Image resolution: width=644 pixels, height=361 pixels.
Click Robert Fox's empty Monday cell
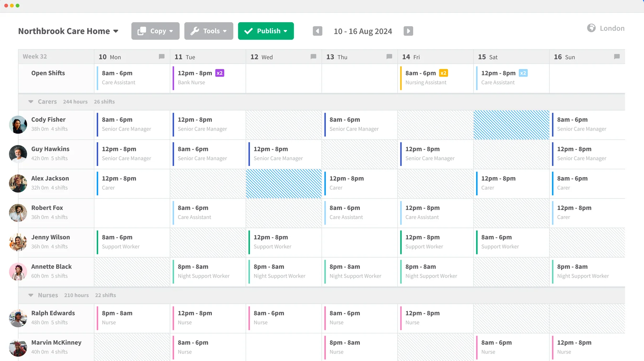coord(132,213)
